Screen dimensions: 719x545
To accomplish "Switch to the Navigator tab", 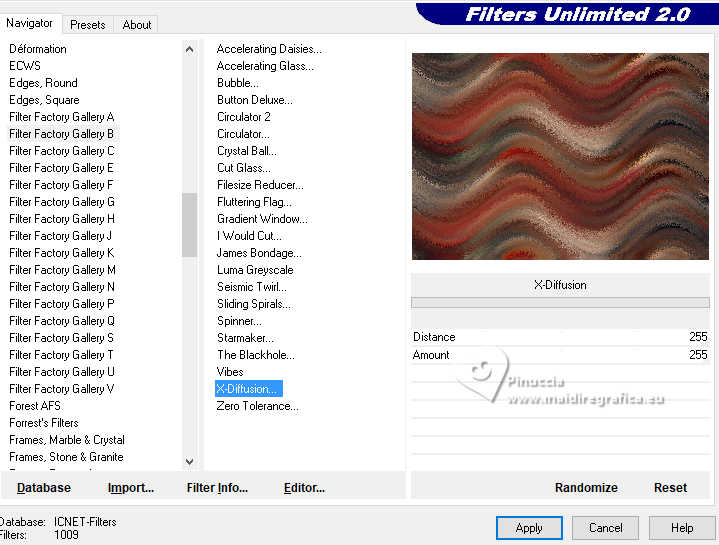I will [x=30, y=23].
